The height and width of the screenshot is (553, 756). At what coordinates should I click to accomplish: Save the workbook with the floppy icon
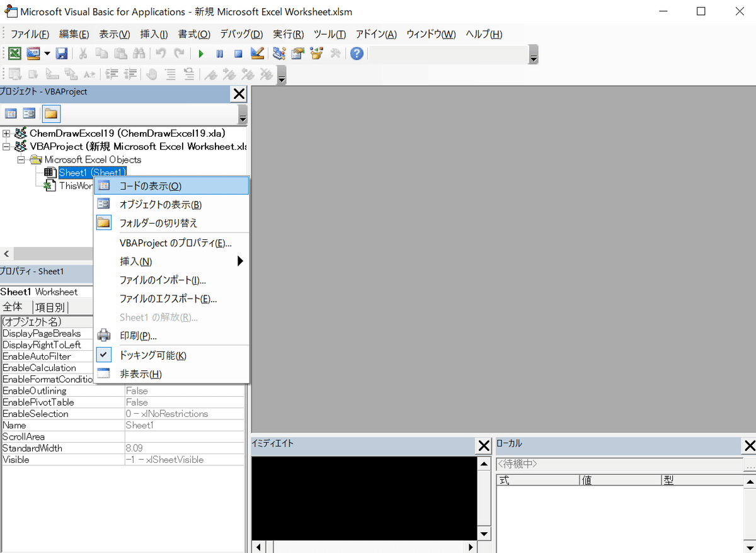coord(62,54)
